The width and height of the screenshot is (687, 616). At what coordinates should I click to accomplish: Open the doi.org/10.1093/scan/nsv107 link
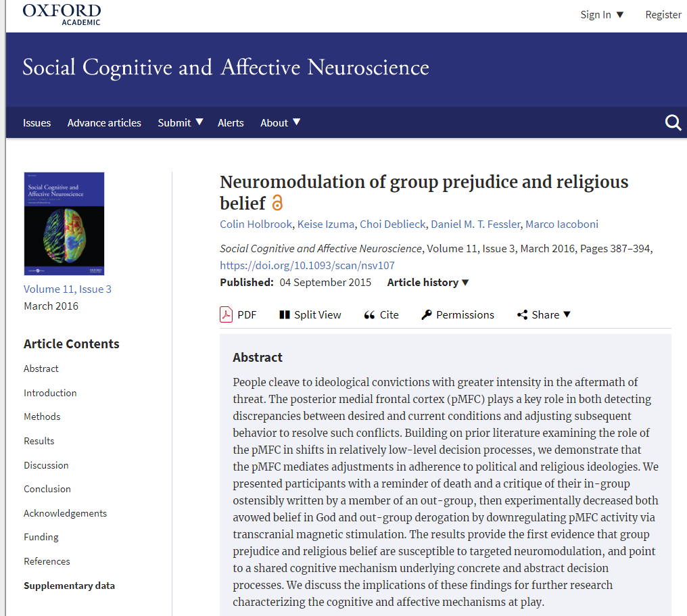[307, 266]
